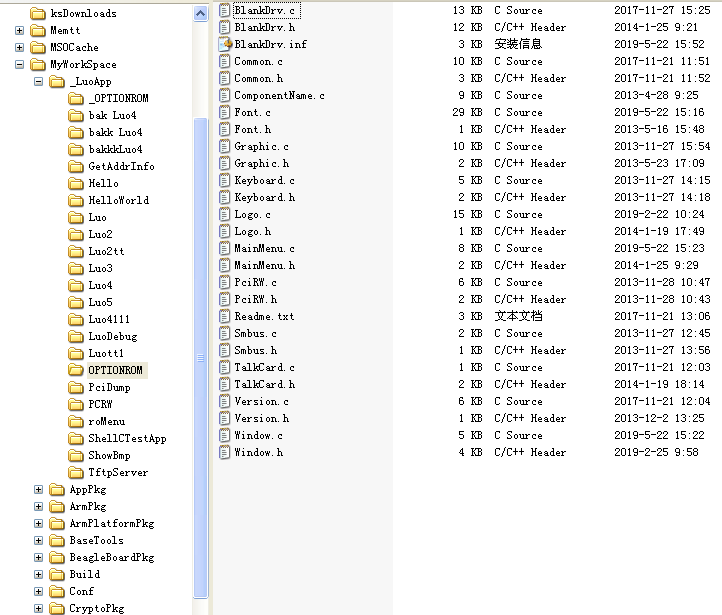Select the Luo2tt folder
This screenshot has width=722, height=615.
106,251
